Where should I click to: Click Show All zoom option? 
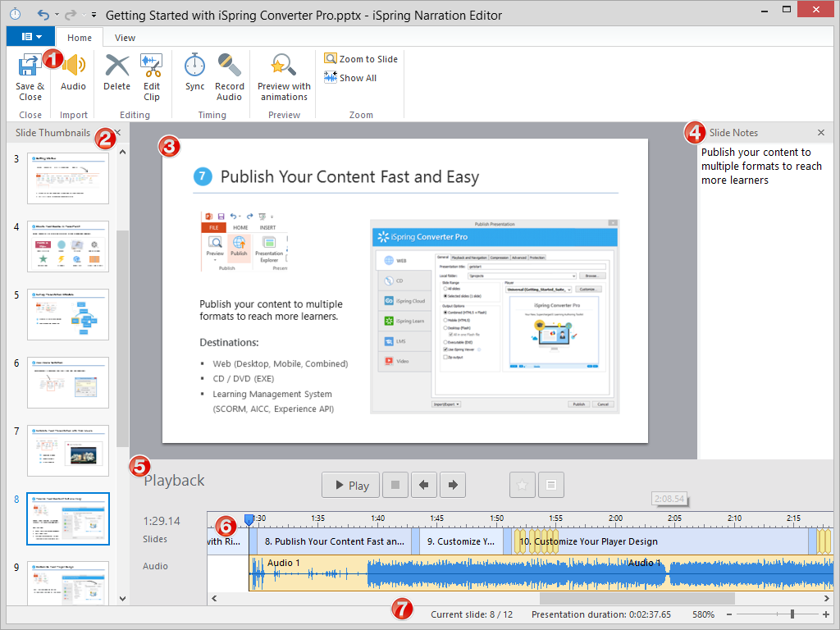point(350,78)
